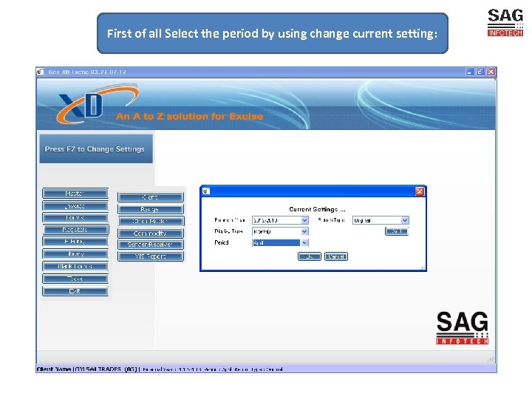Open the Tools menu button
Image resolution: width=532 pixels, height=399 pixels.
pos(75,279)
